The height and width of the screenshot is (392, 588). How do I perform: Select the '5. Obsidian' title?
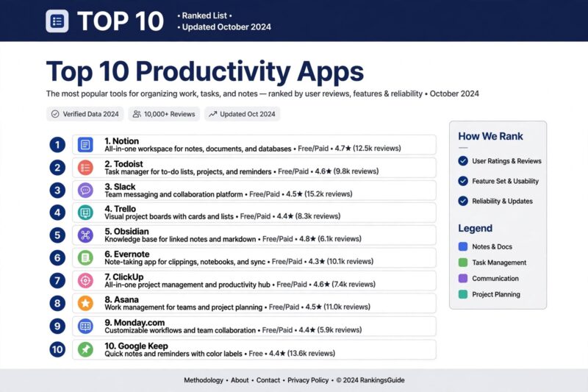126,232
